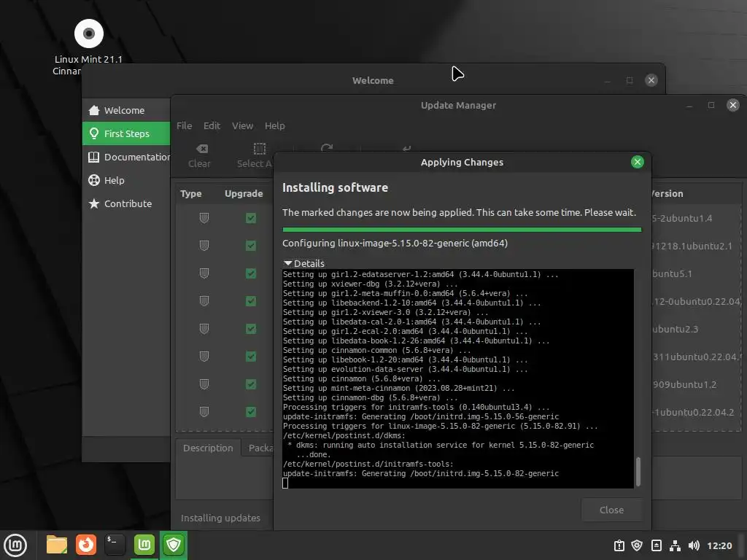Open the Edit menu in Update Manager
Image resolution: width=747 pixels, height=560 pixels.
(x=212, y=125)
